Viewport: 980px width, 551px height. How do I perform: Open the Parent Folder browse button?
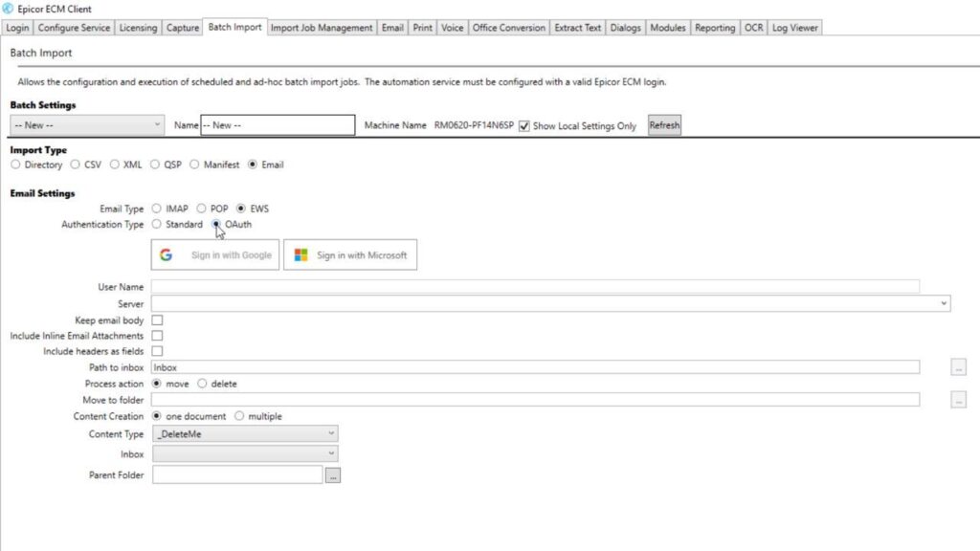[332, 474]
